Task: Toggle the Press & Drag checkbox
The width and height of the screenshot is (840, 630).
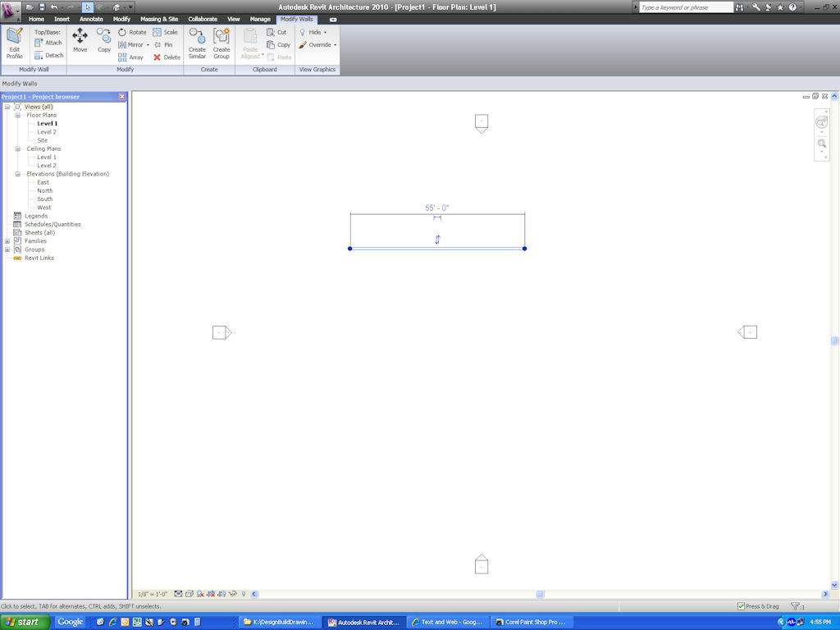Action: 741,606
